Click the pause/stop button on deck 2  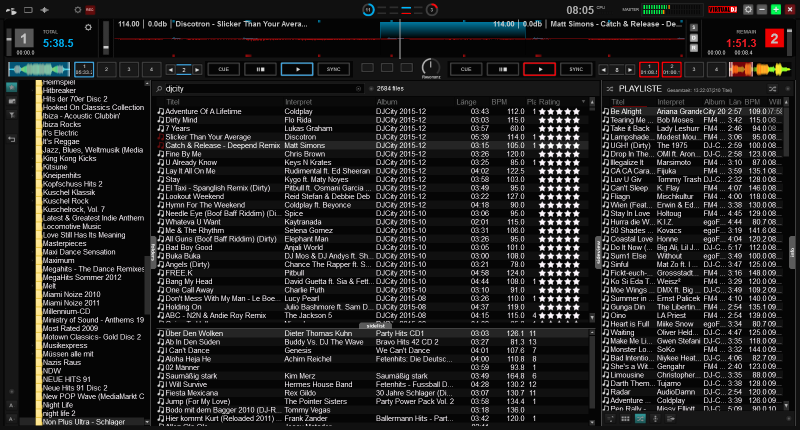[x=503, y=69]
